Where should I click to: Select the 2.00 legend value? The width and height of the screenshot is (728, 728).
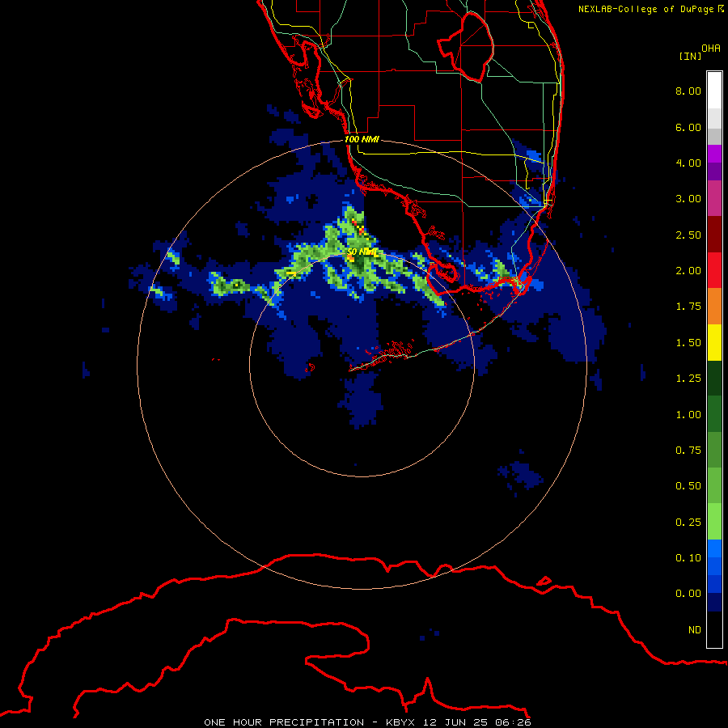coord(688,271)
